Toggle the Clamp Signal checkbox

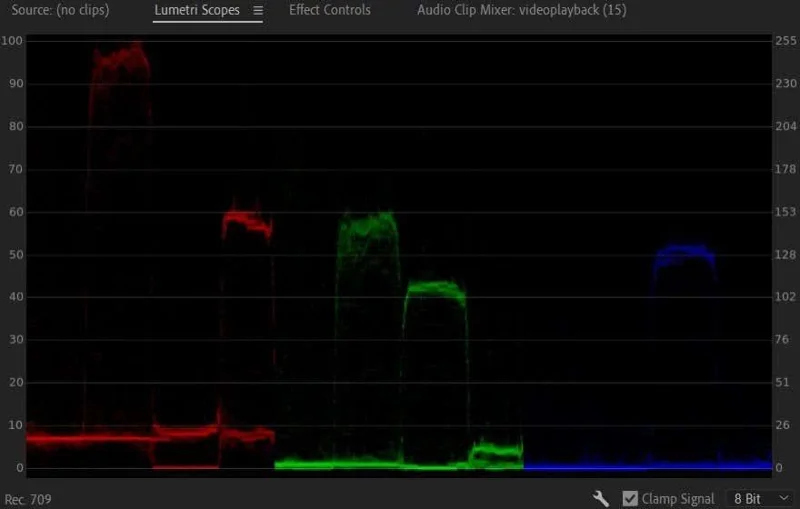(630, 498)
